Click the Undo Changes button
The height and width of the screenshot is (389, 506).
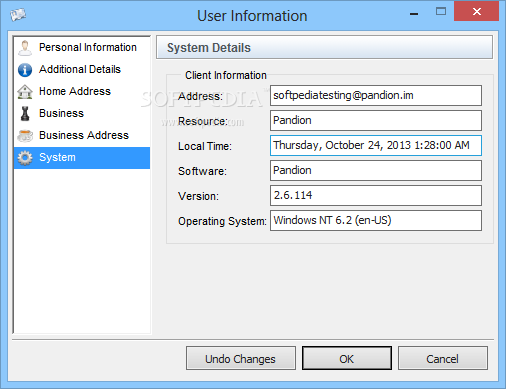click(241, 358)
